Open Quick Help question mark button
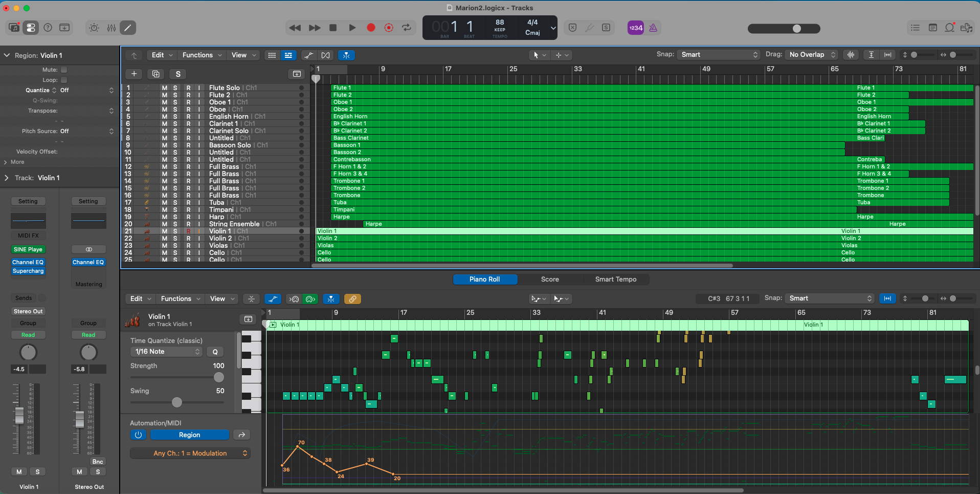This screenshot has height=494, width=980. (48, 28)
